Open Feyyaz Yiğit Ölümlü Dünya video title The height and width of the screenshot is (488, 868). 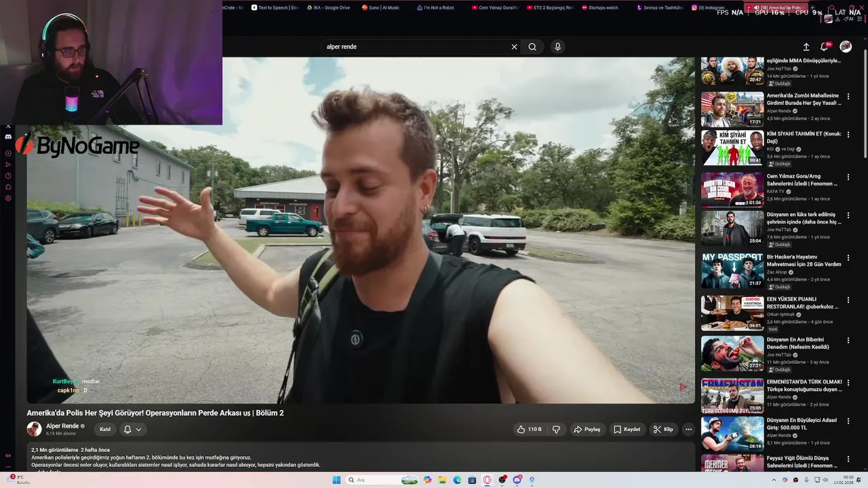tap(803, 462)
